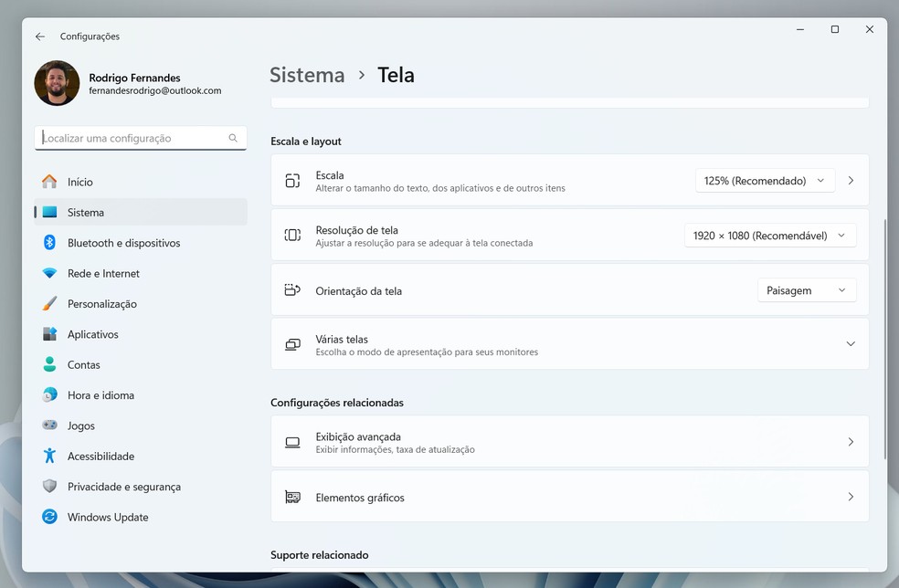Open the Escala percentage dropdown
This screenshot has width=899, height=588.
point(764,181)
